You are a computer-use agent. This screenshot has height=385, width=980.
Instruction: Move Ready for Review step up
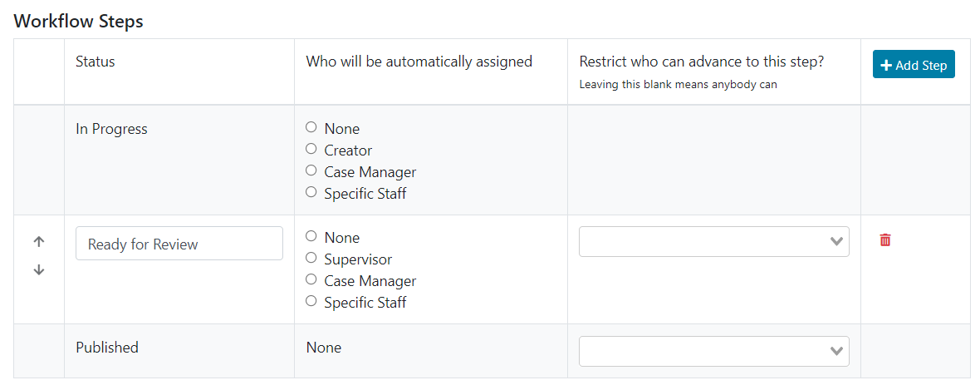38,242
